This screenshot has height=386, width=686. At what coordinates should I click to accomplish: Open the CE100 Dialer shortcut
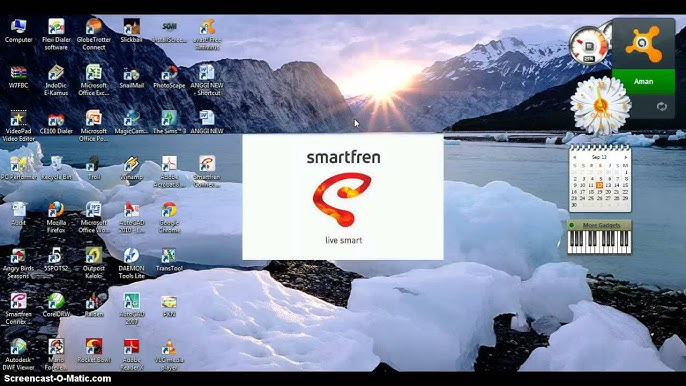56,123
